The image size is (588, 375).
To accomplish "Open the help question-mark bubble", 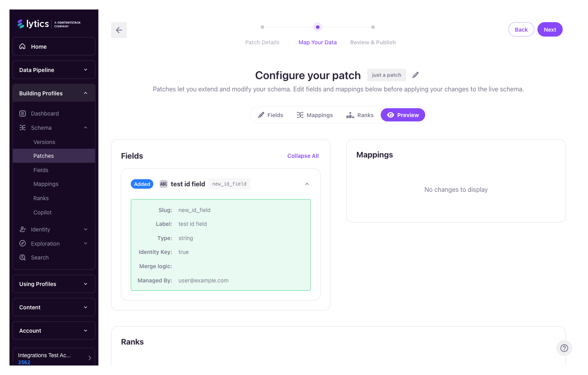I will [x=564, y=348].
